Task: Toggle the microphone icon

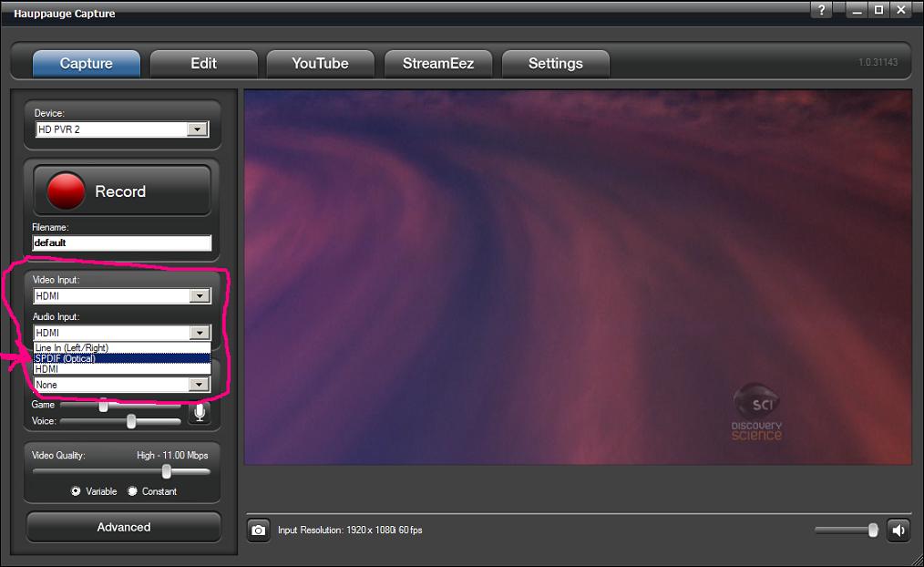Action: click(200, 412)
